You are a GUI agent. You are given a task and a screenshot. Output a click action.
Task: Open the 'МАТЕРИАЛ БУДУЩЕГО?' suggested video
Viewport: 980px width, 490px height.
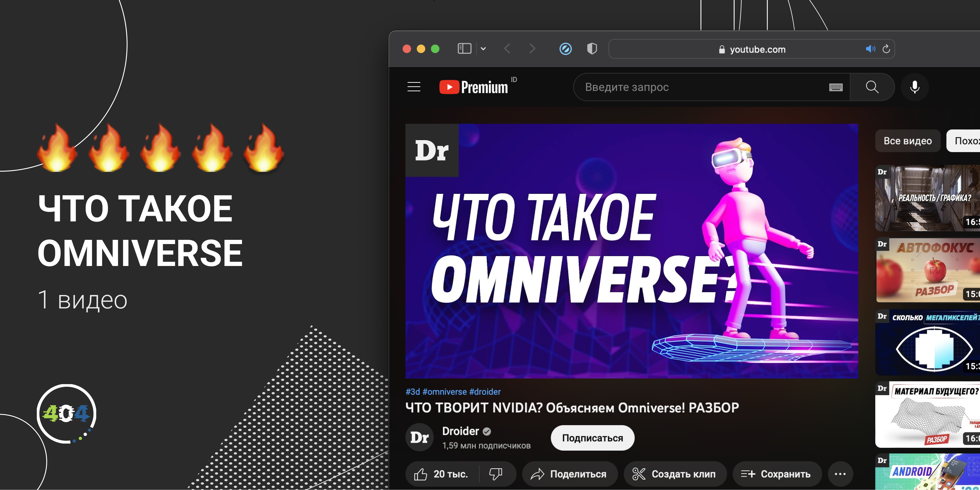927,415
